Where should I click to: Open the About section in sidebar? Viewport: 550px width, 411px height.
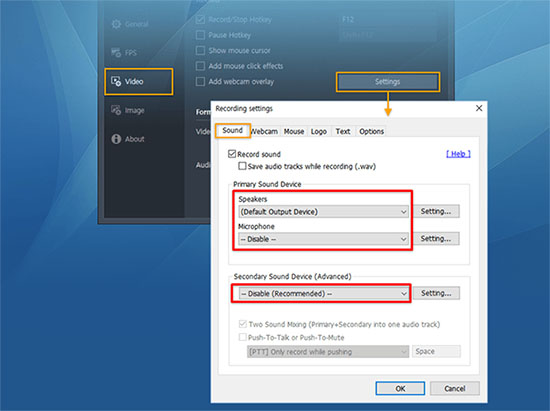coord(128,139)
